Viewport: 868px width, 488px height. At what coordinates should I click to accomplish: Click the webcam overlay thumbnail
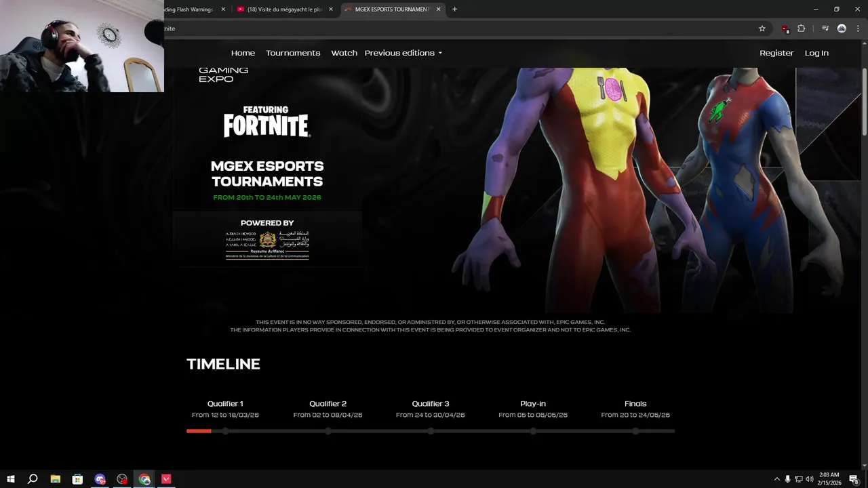tap(81, 46)
